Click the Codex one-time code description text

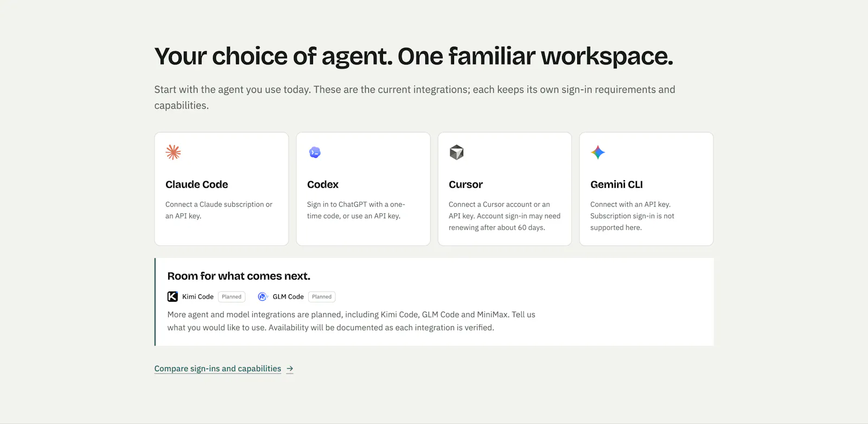[x=356, y=210]
